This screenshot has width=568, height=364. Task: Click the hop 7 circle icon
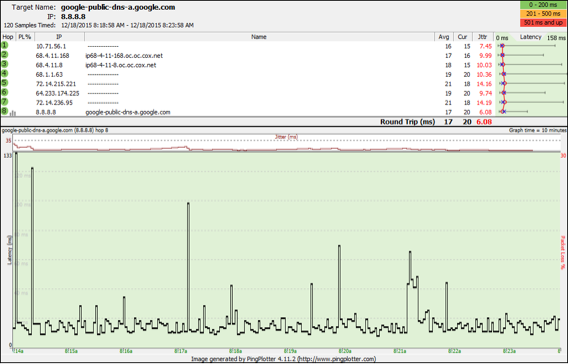pyautogui.click(x=4, y=102)
